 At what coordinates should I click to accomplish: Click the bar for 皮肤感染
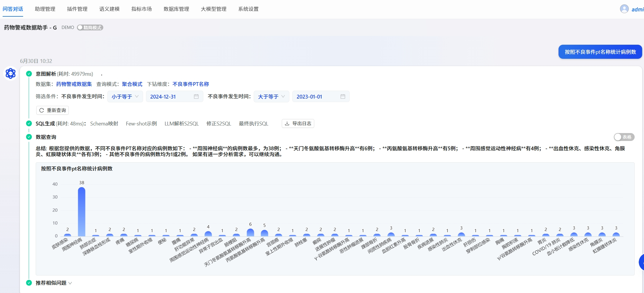point(68,235)
